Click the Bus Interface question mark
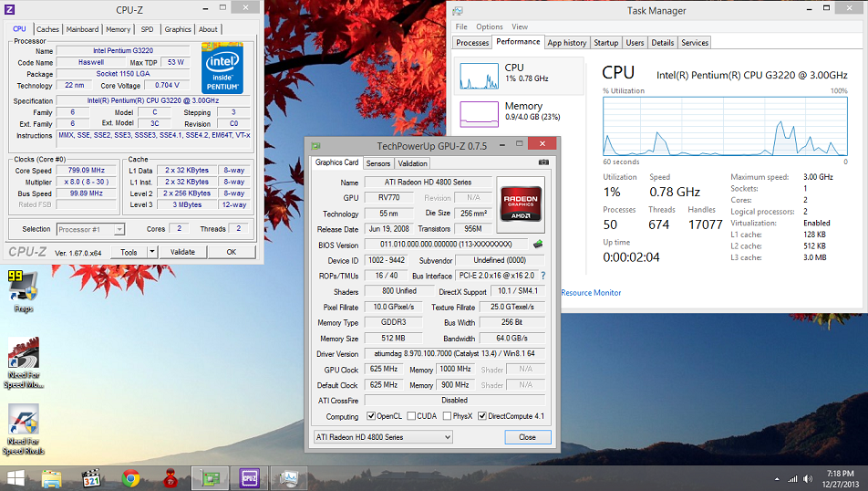 click(x=543, y=276)
